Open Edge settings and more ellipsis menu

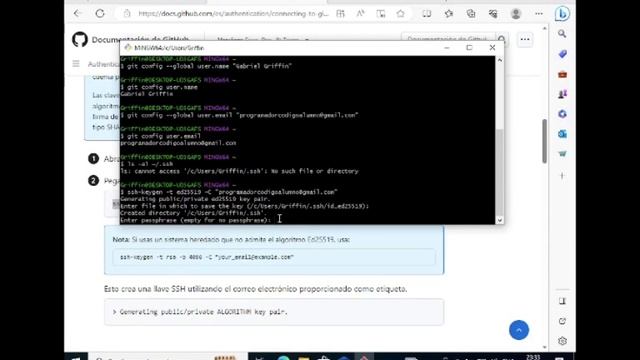pyautogui.click(x=539, y=13)
